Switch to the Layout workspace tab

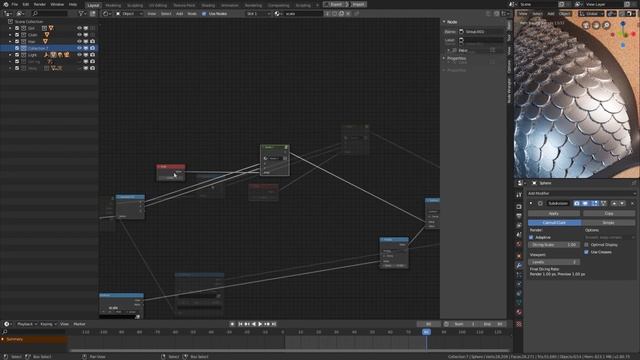[93, 5]
